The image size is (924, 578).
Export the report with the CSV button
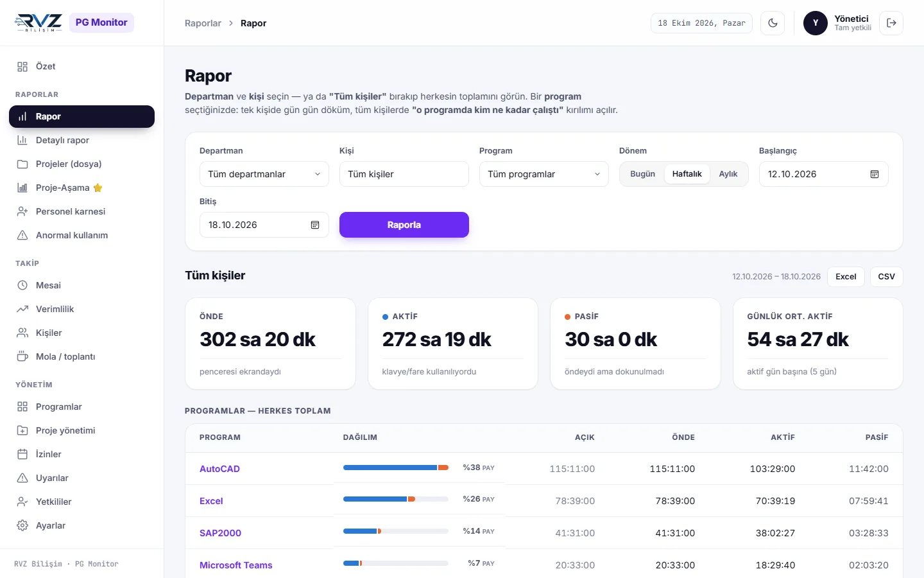(x=887, y=277)
